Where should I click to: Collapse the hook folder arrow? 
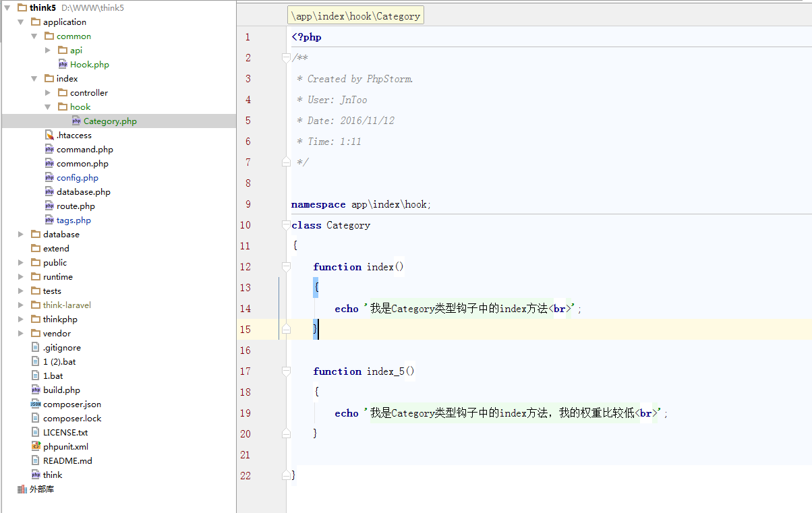tap(48, 107)
